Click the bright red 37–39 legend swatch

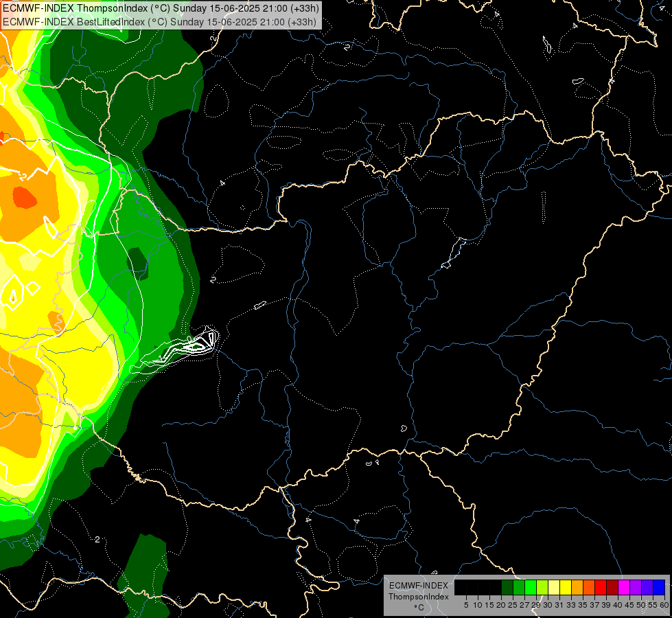[x=601, y=587]
